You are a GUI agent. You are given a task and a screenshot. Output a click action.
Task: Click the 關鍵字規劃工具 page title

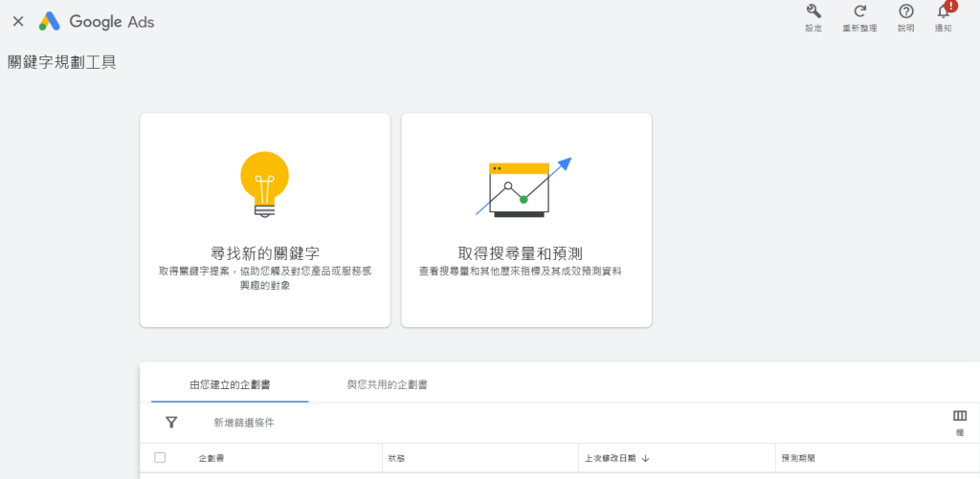pyautogui.click(x=62, y=62)
